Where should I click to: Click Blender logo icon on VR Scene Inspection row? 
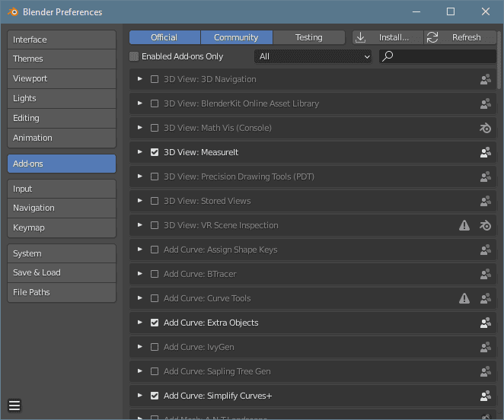(486, 225)
